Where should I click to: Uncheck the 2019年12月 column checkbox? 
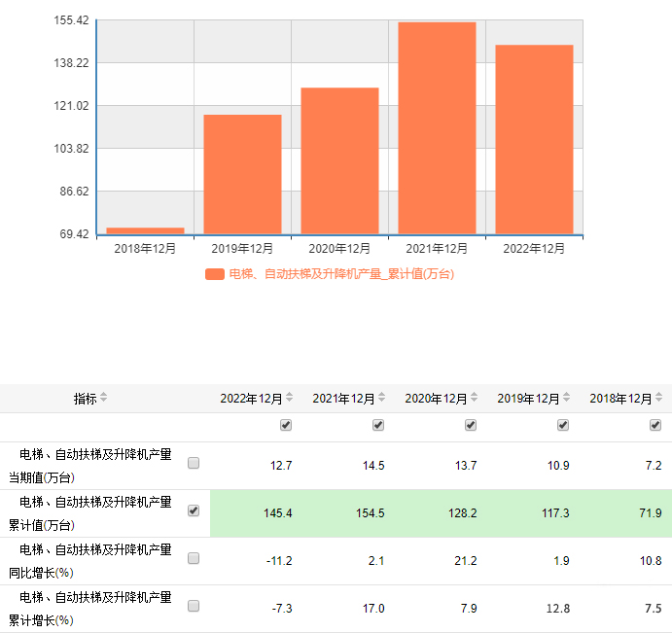point(563,425)
